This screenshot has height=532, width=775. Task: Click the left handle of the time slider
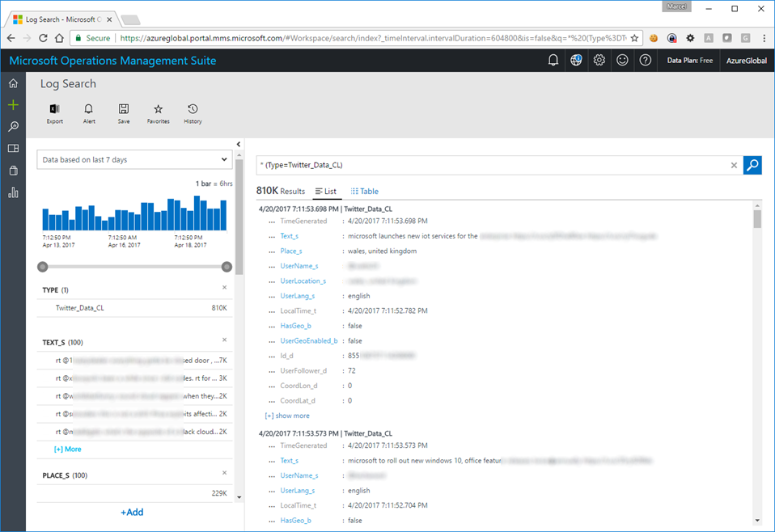(x=43, y=268)
